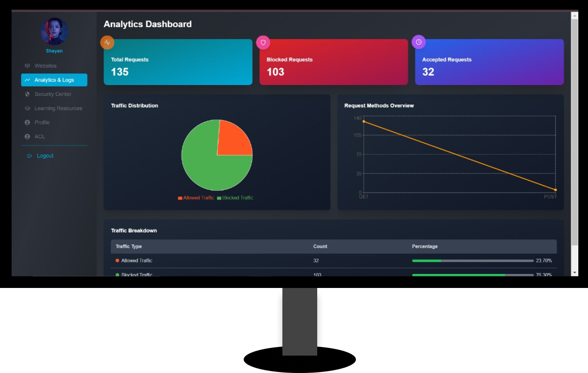The height and width of the screenshot is (373, 588).
Task: Click the ACL user icon in sidebar
Action: pos(27,137)
